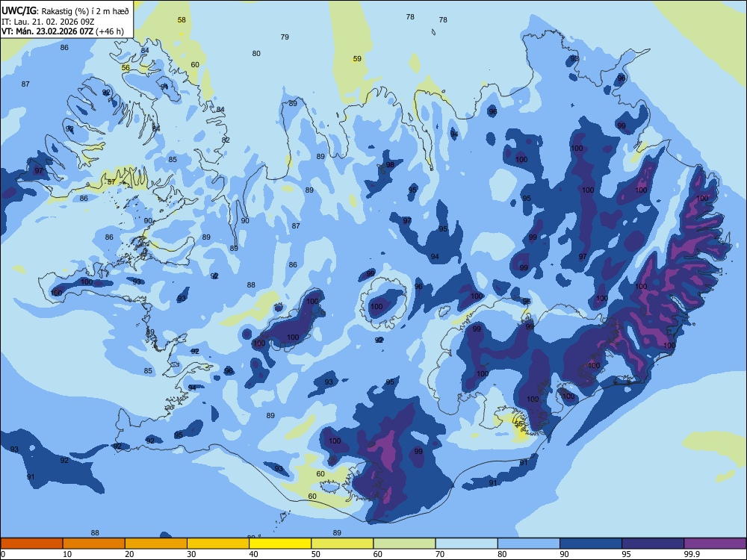Click the map humidity value '79'

(x=285, y=37)
